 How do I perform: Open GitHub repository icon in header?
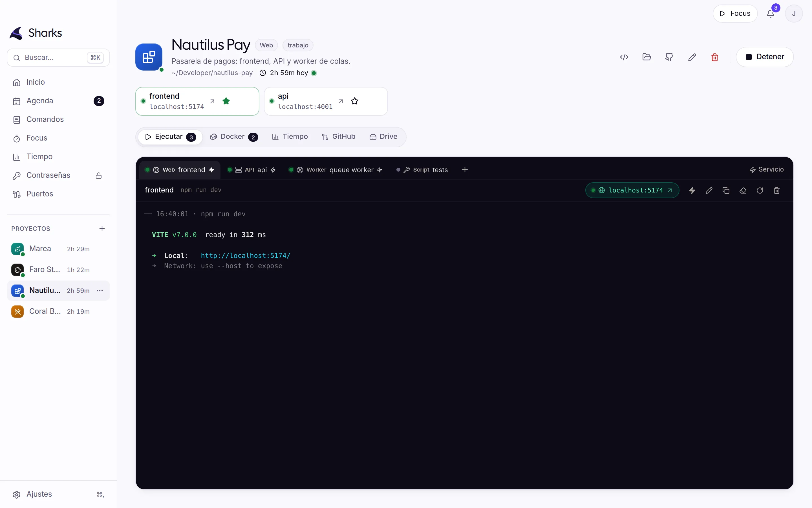tap(669, 57)
